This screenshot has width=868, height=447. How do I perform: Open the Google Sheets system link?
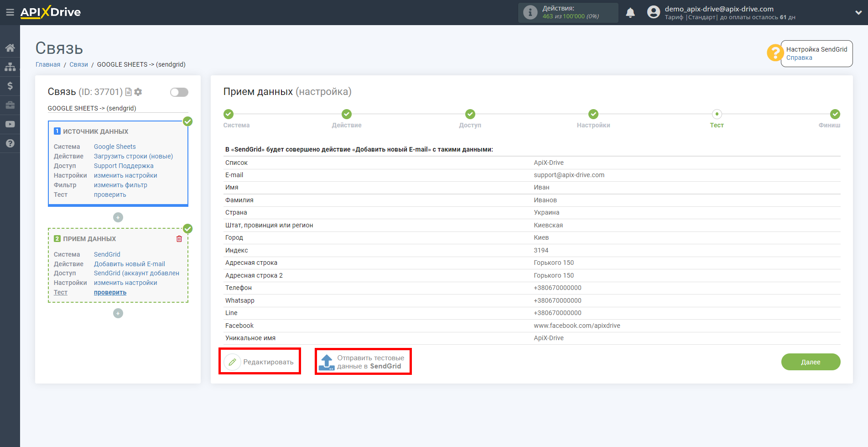pyautogui.click(x=115, y=147)
